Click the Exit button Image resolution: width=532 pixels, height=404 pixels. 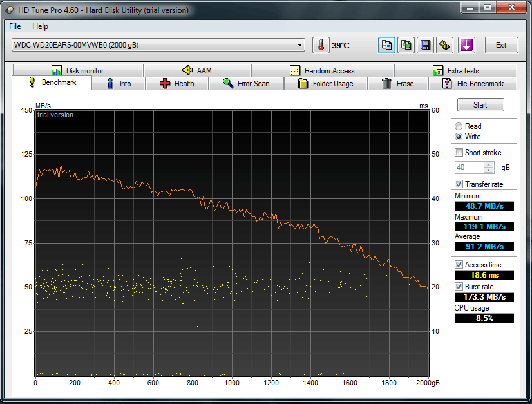click(502, 45)
